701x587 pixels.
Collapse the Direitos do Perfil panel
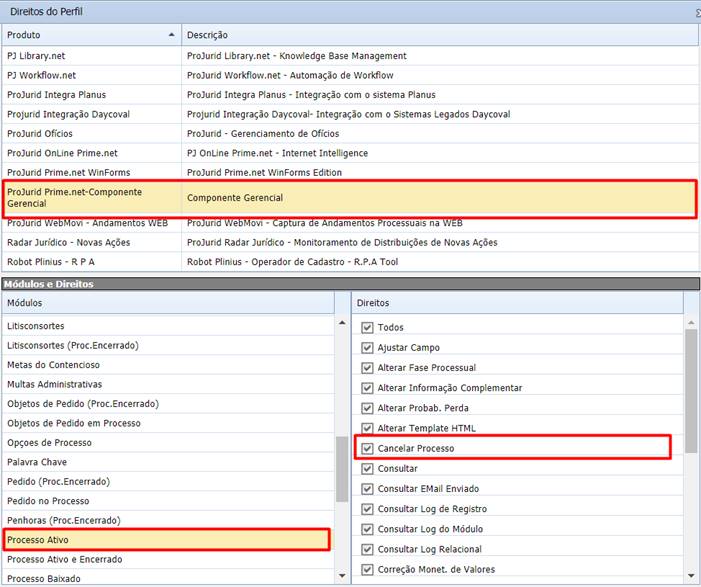click(x=698, y=12)
